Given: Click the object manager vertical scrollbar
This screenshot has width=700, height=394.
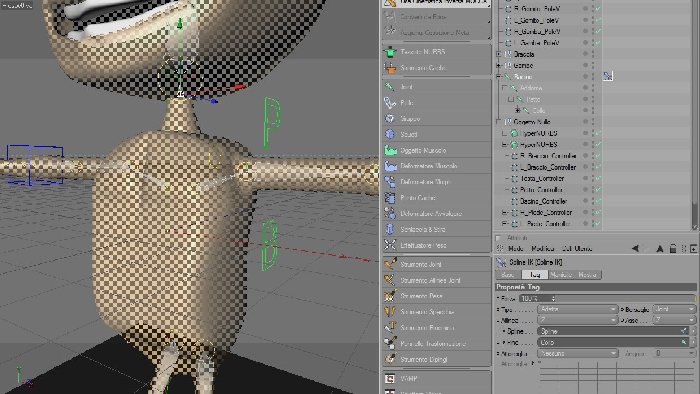Looking at the screenshot, I should [695, 115].
